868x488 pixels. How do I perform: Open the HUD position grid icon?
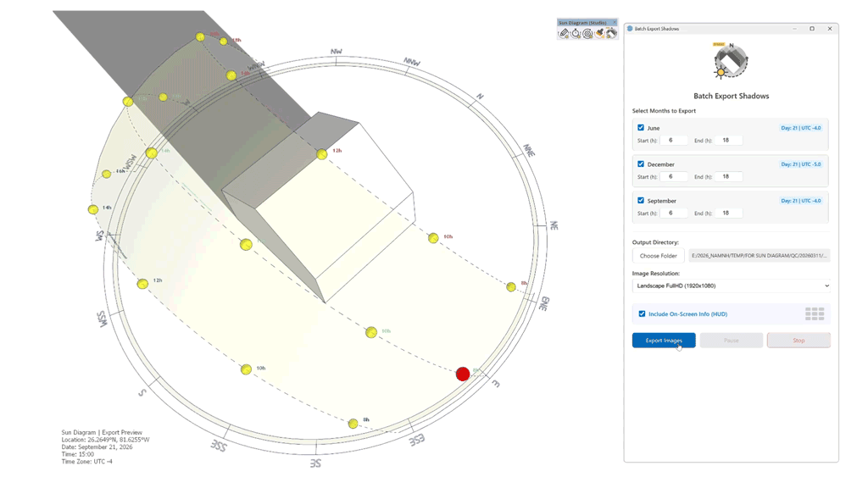(x=815, y=313)
